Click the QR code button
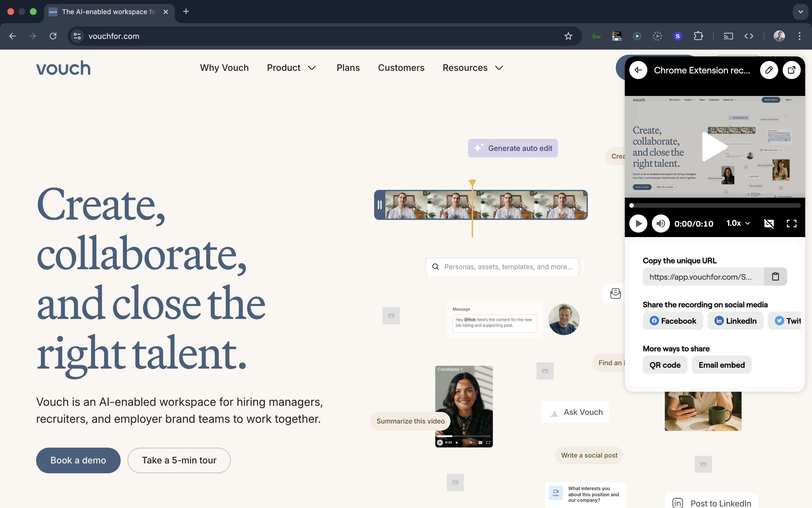This screenshot has height=508, width=812. pos(665,365)
